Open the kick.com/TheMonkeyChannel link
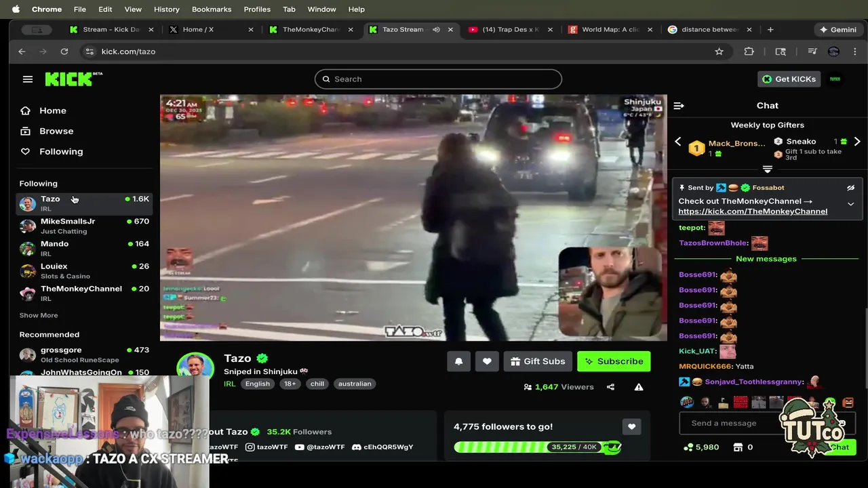Image resolution: width=868 pixels, height=488 pixels. tap(753, 211)
